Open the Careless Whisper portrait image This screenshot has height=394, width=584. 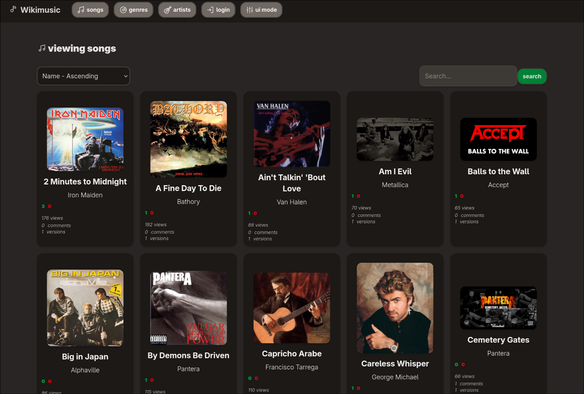coord(395,308)
